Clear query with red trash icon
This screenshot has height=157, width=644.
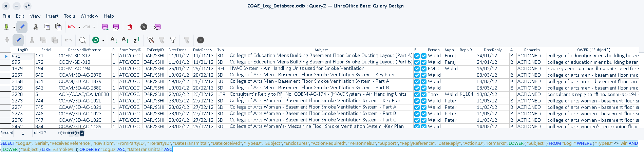pyautogui.click(x=130, y=27)
